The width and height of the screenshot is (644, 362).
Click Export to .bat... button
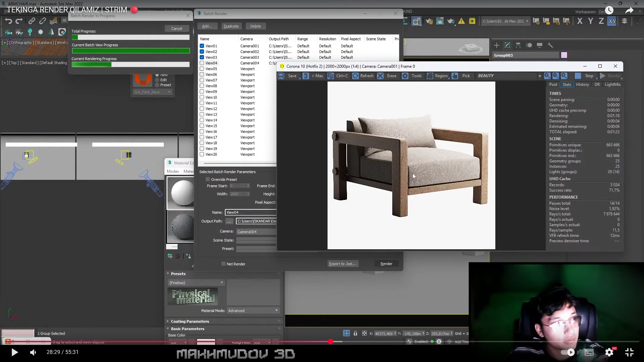[343, 264]
